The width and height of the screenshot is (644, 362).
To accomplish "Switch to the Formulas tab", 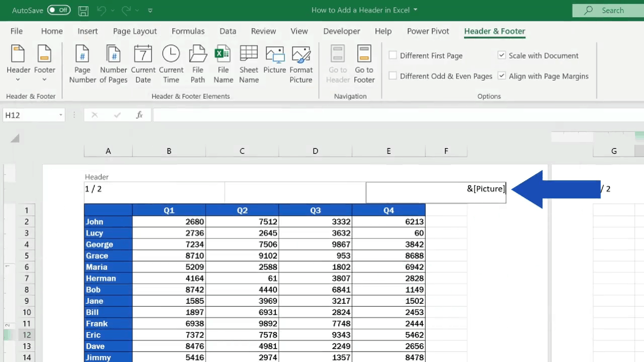I will pos(188,31).
